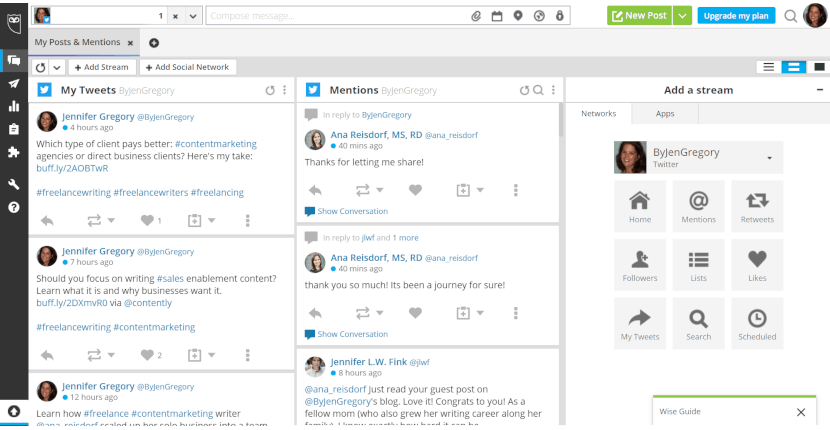The image size is (830, 430).
Task: Add a Lists stream tile
Action: [x=699, y=265]
